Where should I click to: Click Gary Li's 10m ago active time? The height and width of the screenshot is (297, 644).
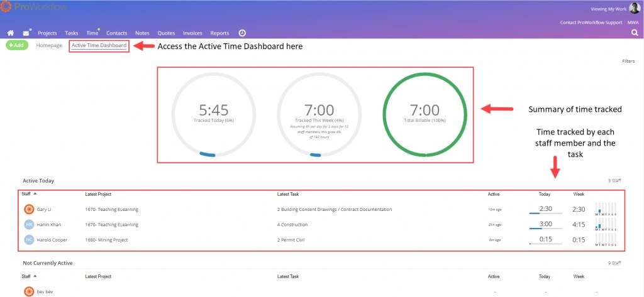click(x=494, y=210)
